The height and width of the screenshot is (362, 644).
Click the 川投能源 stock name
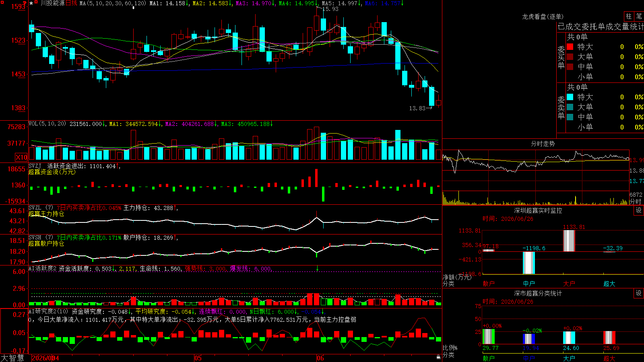tap(52, 3)
